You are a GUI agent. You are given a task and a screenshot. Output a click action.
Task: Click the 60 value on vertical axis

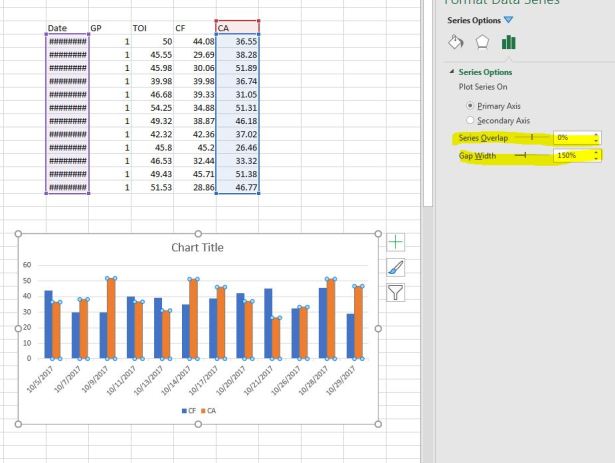(x=27, y=265)
